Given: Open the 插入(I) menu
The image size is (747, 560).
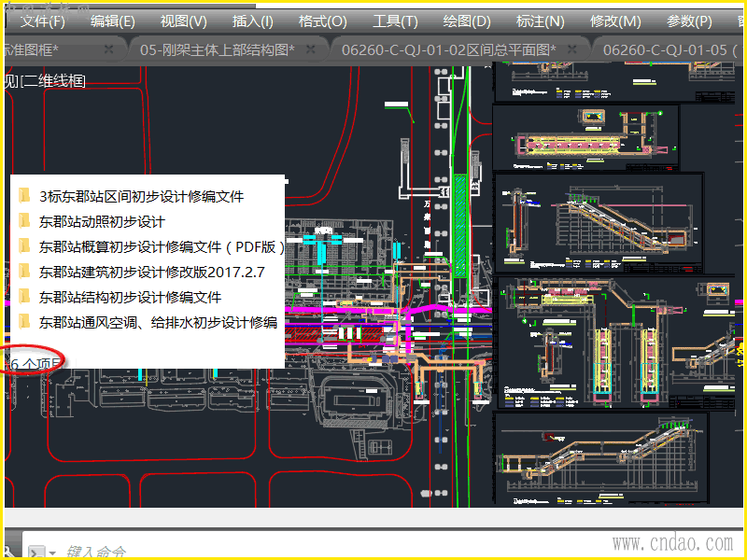Looking at the screenshot, I should pos(252,21).
